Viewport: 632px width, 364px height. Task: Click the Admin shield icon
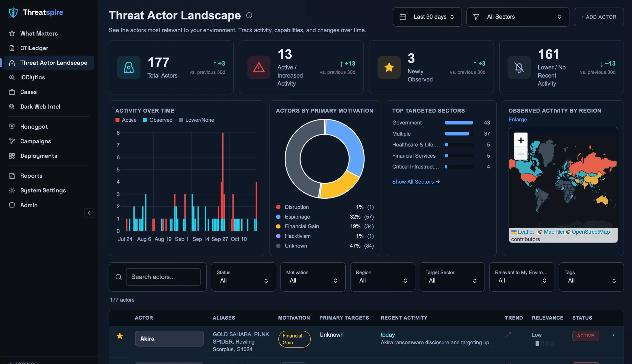click(12, 205)
